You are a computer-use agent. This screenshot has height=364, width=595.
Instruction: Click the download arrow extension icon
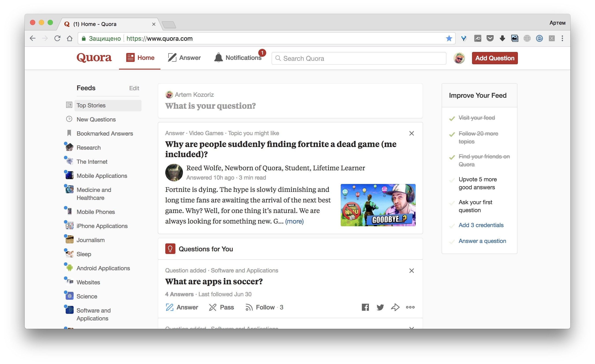(x=502, y=38)
